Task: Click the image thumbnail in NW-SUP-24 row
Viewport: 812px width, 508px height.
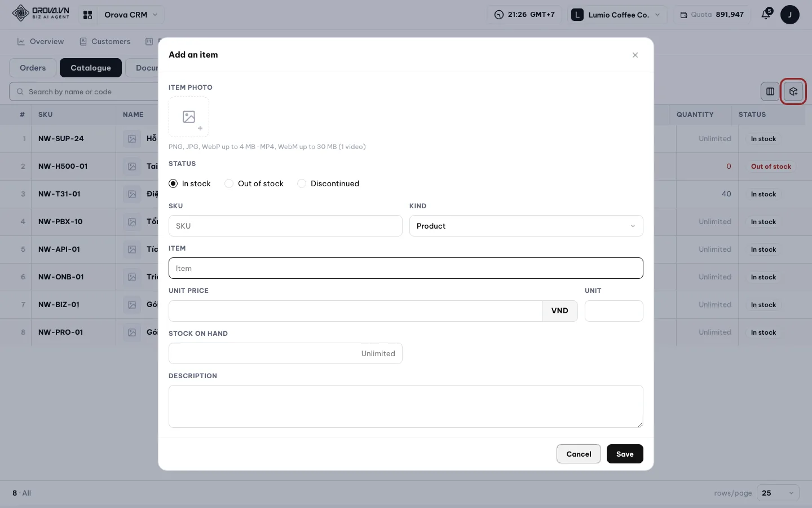Action: [132, 139]
